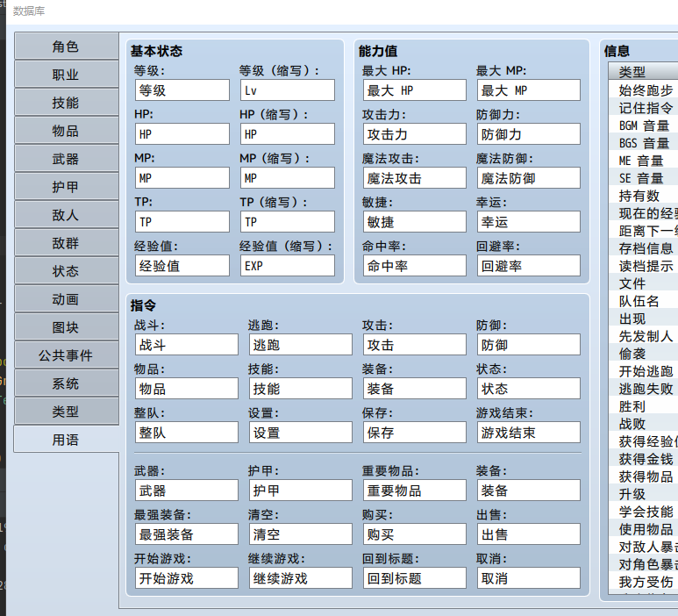Click the 清空 command field

pyautogui.click(x=301, y=534)
